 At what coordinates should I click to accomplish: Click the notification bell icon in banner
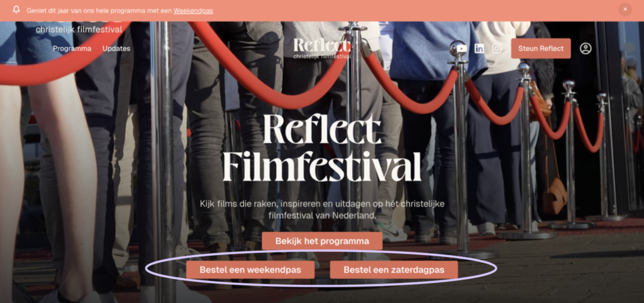16,10
